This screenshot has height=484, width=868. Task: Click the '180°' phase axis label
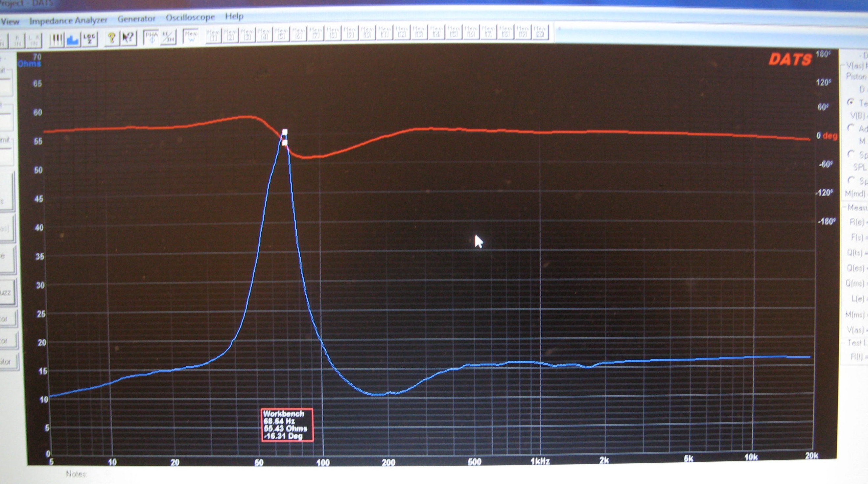(823, 54)
